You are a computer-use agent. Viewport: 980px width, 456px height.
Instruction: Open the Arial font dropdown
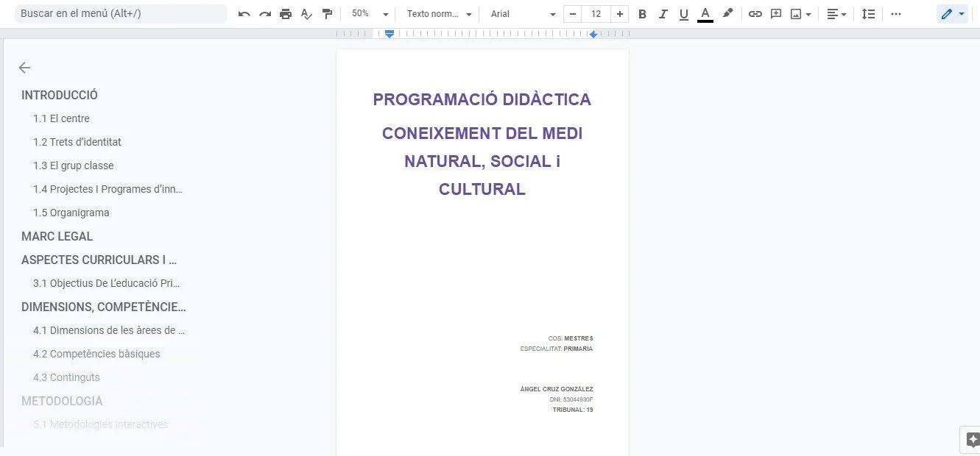[x=523, y=14]
